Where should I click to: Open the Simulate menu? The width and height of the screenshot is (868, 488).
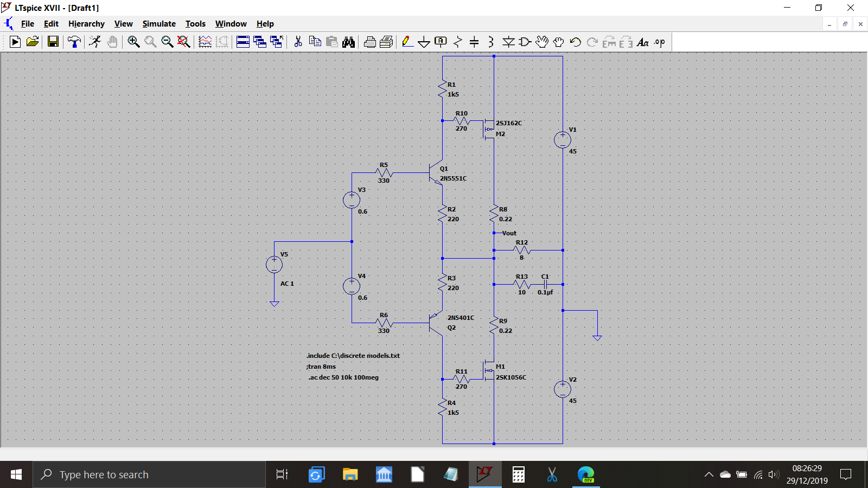(159, 24)
